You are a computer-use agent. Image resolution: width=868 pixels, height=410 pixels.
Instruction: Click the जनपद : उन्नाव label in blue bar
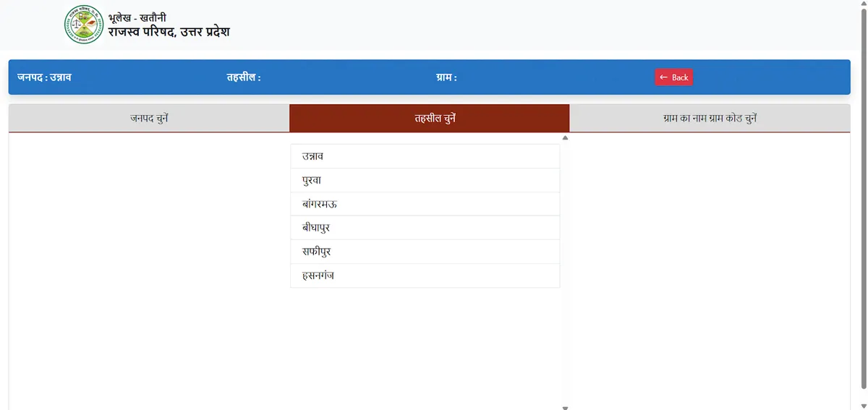tap(44, 77)
